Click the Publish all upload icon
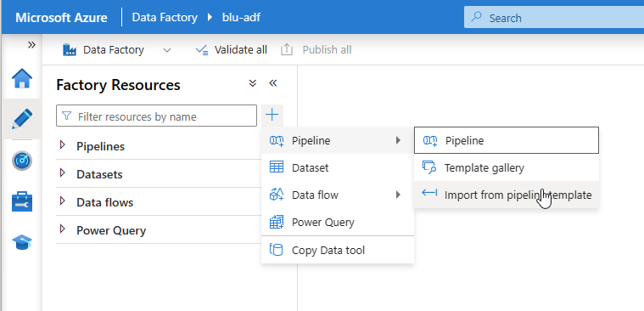The width and height of the screenshot is (644, 311). pos(287,50)
